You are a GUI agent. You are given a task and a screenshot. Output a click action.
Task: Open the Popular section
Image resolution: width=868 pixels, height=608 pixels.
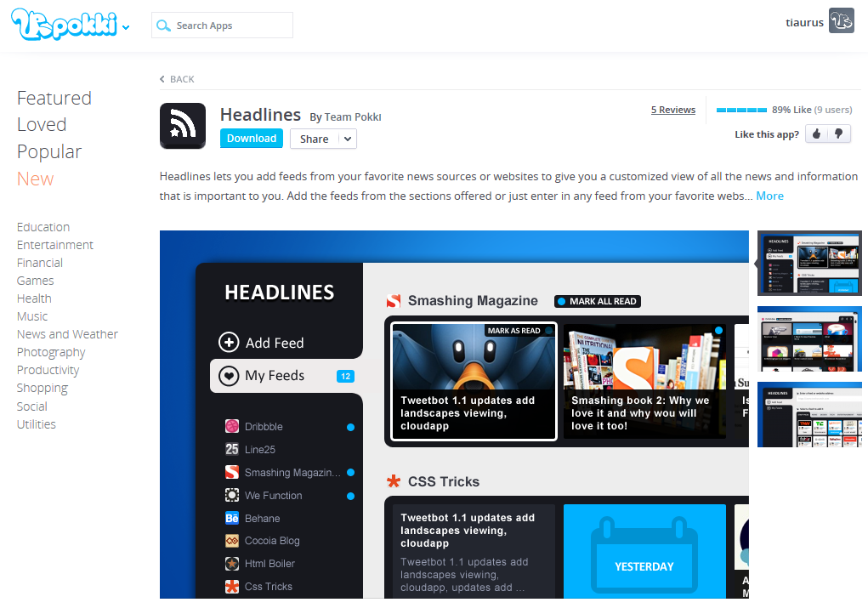tap(49, 151)
